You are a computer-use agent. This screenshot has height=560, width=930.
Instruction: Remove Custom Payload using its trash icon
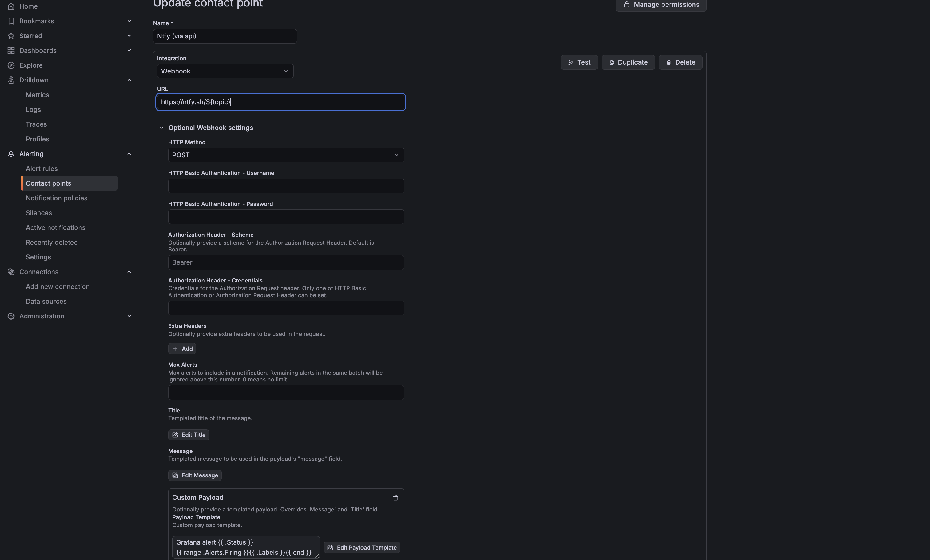click(x=395, y=498)
